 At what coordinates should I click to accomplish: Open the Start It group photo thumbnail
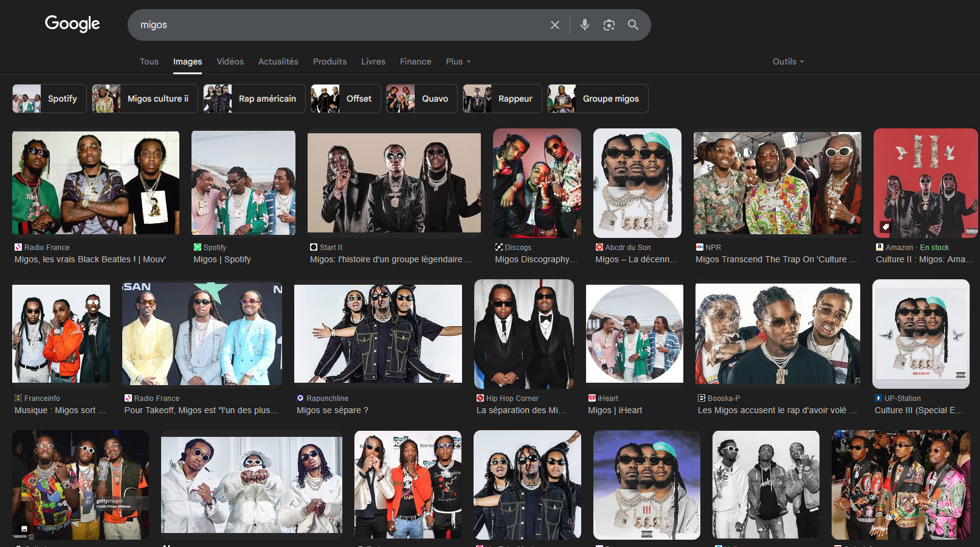pyautogui.click(x=394, y=183)
